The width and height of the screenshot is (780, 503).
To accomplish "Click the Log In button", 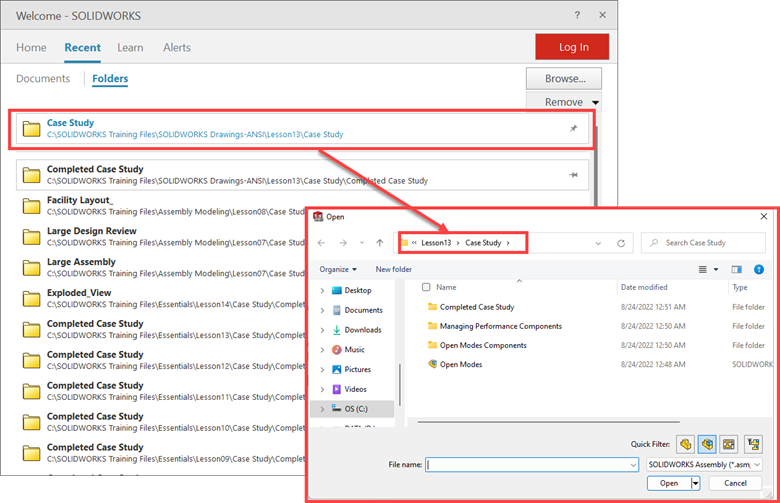I will click(x=573, y=47).
